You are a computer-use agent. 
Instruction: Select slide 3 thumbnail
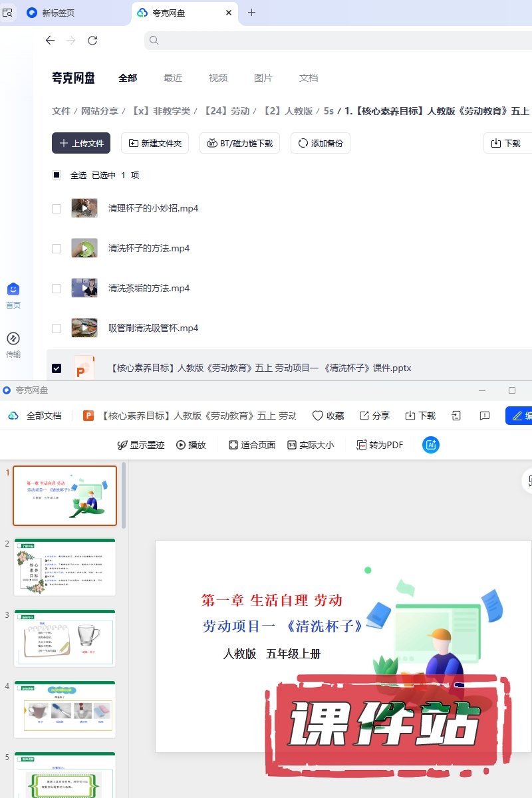[x=65, y=638]
